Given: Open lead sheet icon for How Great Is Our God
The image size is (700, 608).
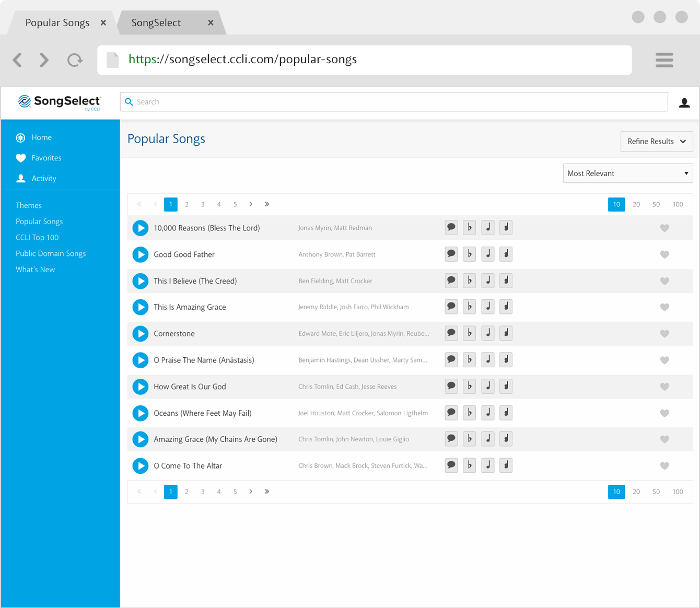Looking at the screenshot, I should (x=488, y=387).
